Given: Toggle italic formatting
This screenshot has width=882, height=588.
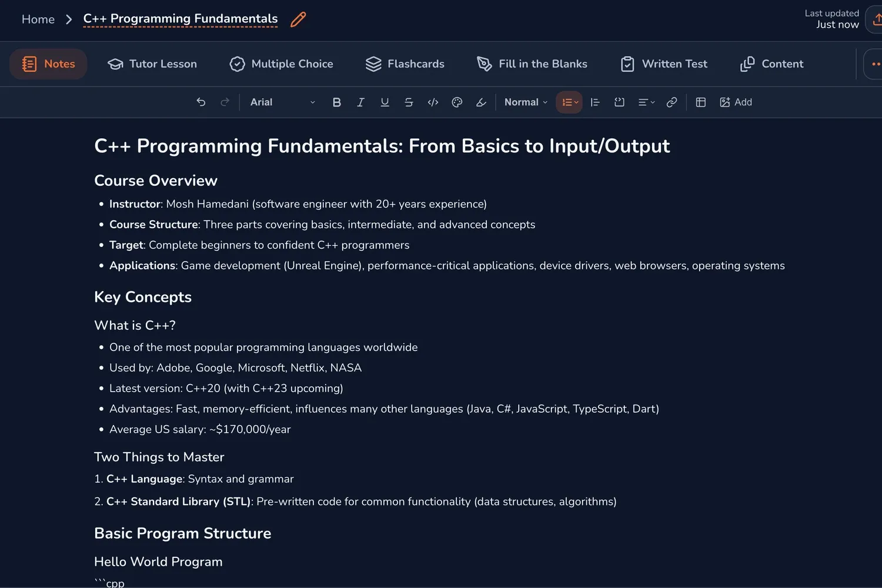Looking at the screenshot, I should click(360, 102).
